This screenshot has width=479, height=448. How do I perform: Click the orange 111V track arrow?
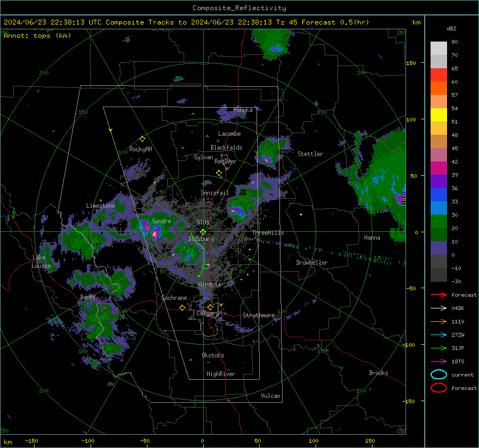tap(439, 321)
